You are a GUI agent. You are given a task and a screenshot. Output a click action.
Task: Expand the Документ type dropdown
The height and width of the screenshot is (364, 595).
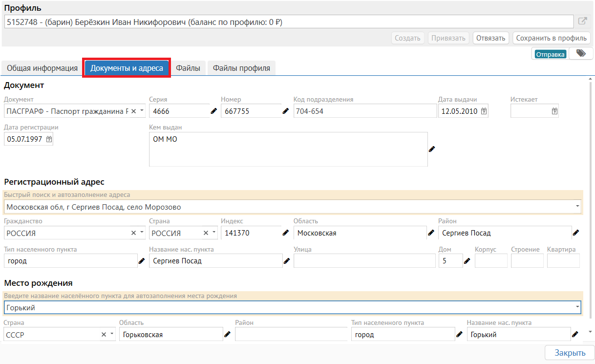[142, 111]
